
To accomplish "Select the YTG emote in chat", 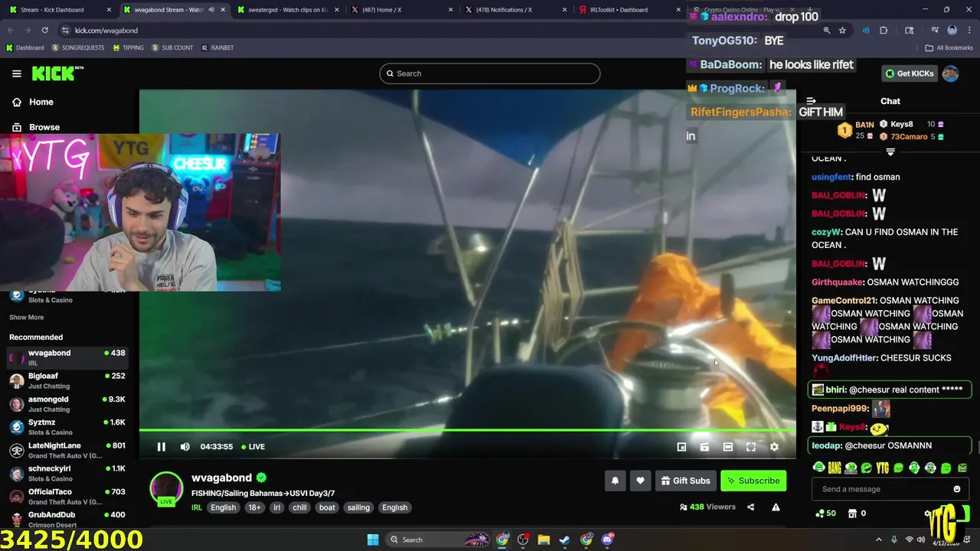I will coord(882,468).
